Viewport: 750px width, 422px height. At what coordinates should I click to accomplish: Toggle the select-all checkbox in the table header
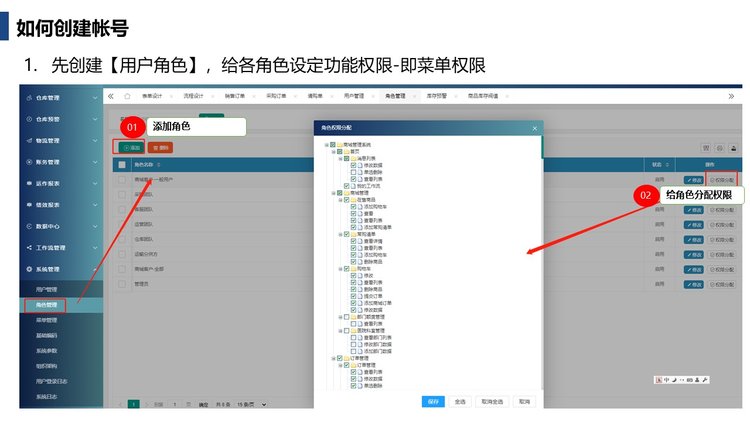(x=122, y=164)
